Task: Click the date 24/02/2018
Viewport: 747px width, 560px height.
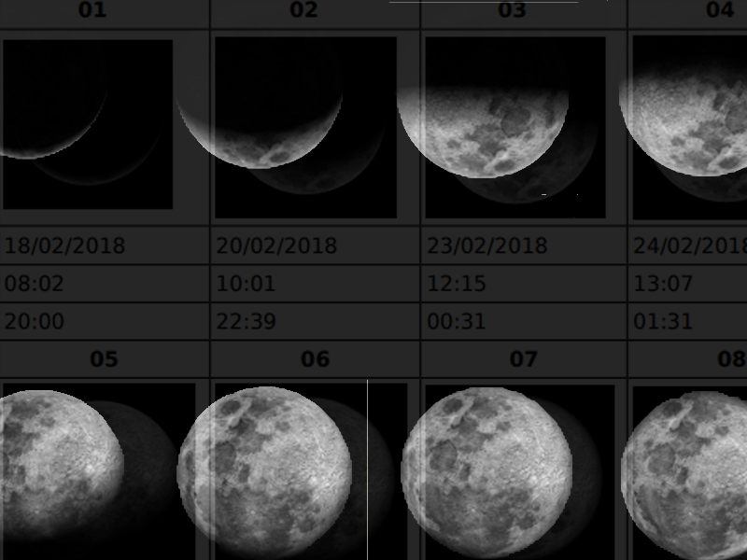Action: point(690,246)
